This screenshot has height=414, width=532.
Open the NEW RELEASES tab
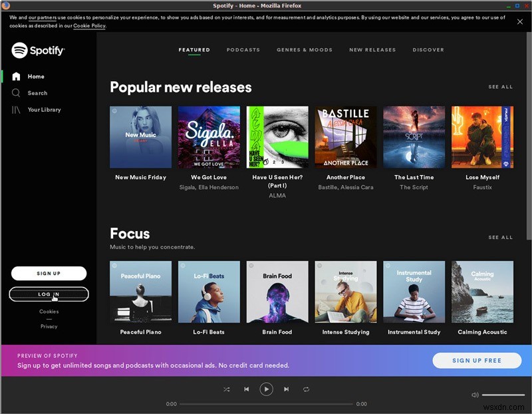tap(372, 49)
